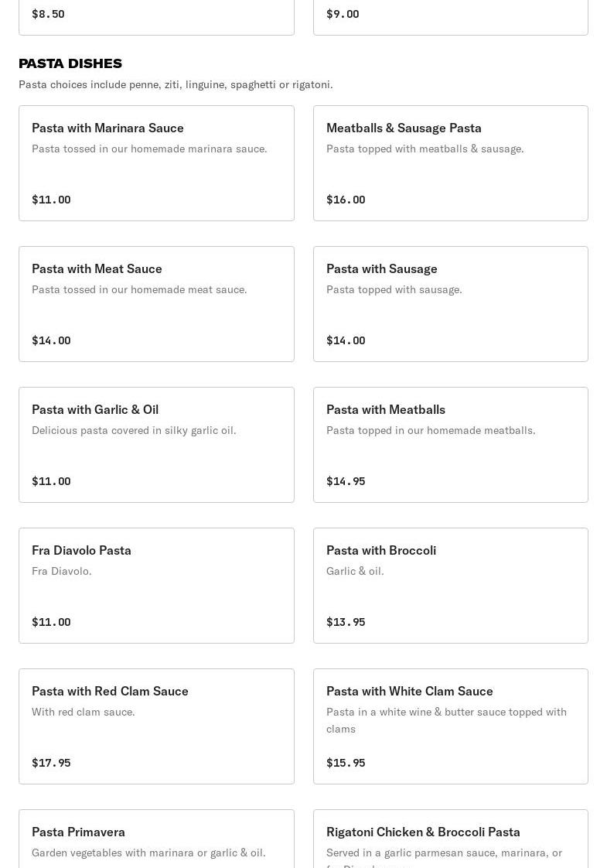
Task: Open Pasta with White Clam Sauce
Action: [450, 726]
